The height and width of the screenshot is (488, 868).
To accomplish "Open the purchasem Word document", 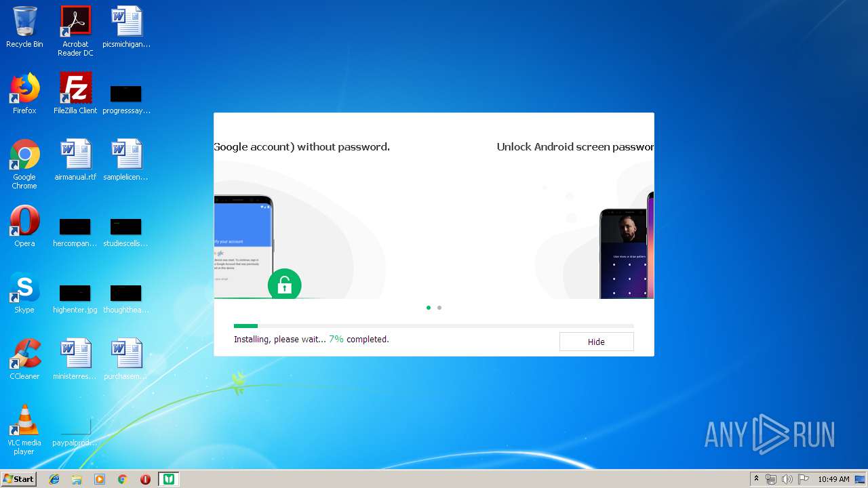I will click(127, 359).
